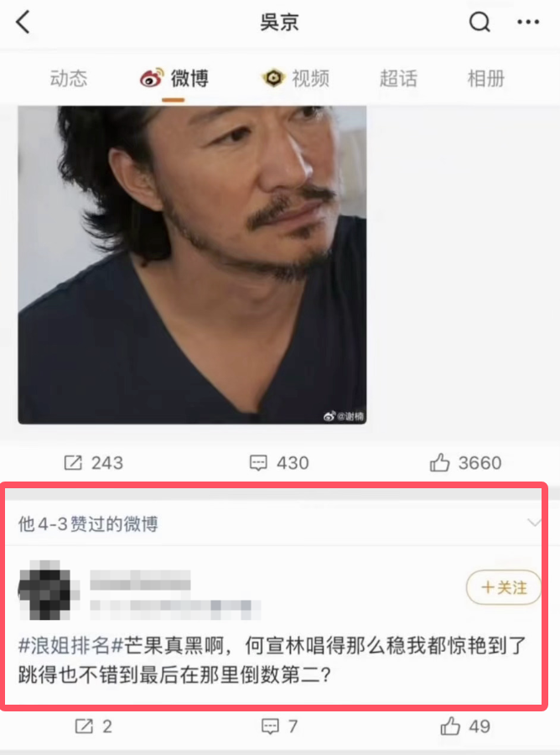Like the photo post with 3660 likes
The image size is (560, 755).
pos(465,463)
